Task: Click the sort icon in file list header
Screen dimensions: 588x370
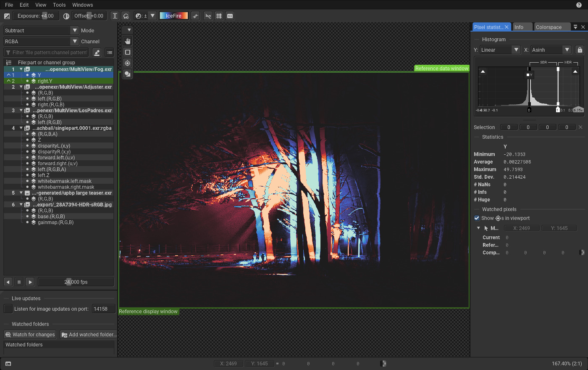Action: tap(8, 62)
